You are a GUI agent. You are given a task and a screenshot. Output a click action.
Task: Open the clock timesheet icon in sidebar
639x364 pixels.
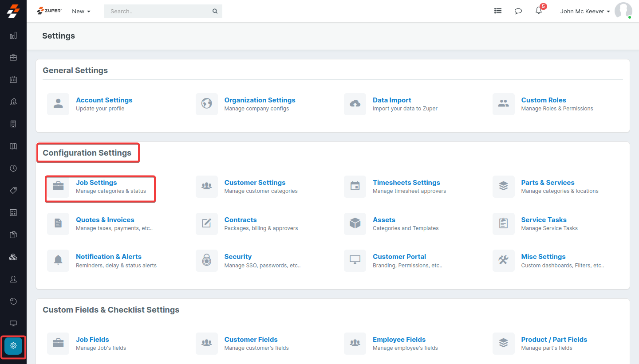click(x=13, y=168)
